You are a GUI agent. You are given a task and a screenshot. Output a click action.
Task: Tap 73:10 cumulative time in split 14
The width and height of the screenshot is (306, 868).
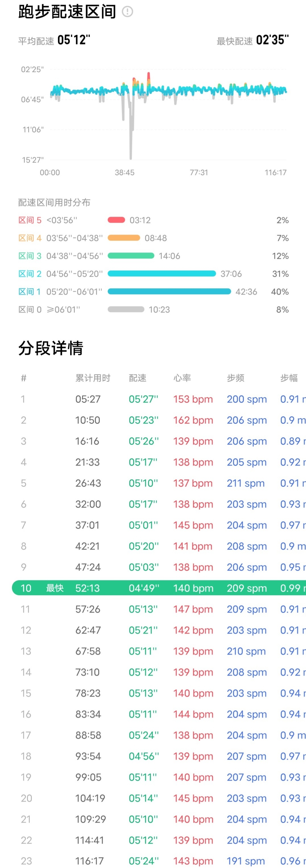click(x=87, y=672)
